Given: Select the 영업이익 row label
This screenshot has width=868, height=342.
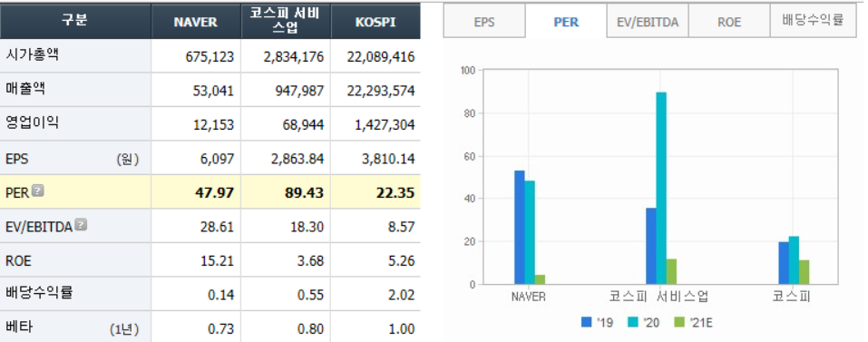Looking at the screenshot, I should pyautogui.click(x=32, y=123).
